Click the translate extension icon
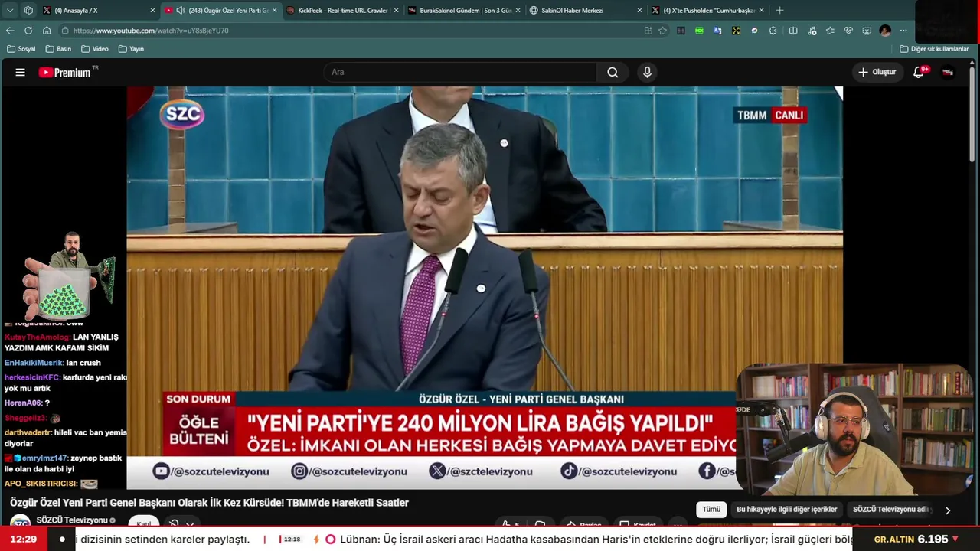This screenshot has height=551, width=980. 717,31
